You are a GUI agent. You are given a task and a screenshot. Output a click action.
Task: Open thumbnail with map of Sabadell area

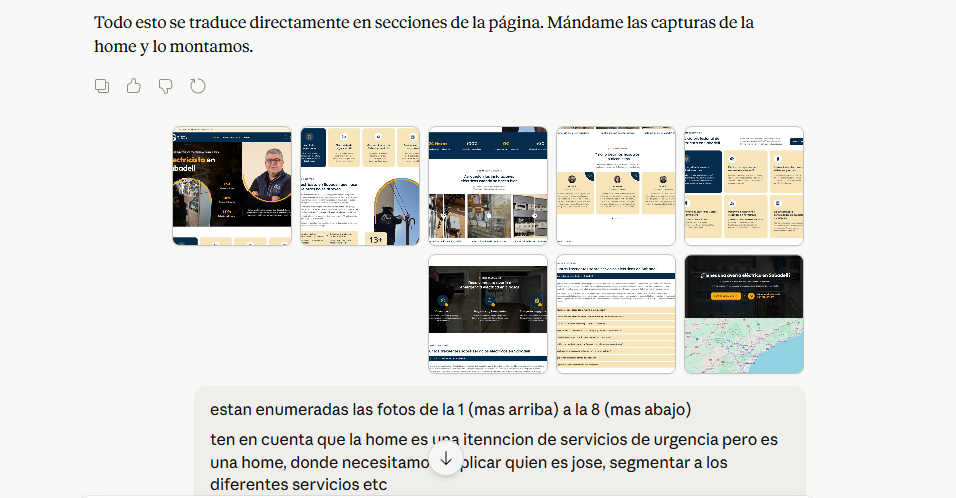click(x=744, y=314)
